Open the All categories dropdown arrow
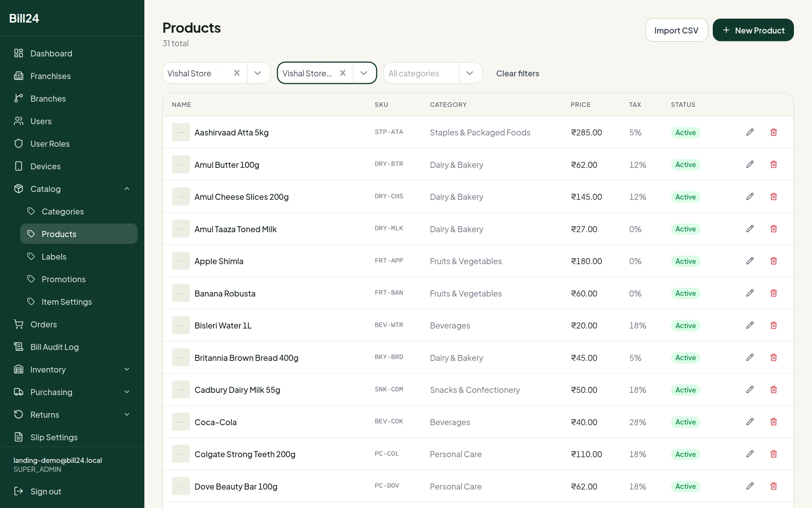 tap(470, 73)
